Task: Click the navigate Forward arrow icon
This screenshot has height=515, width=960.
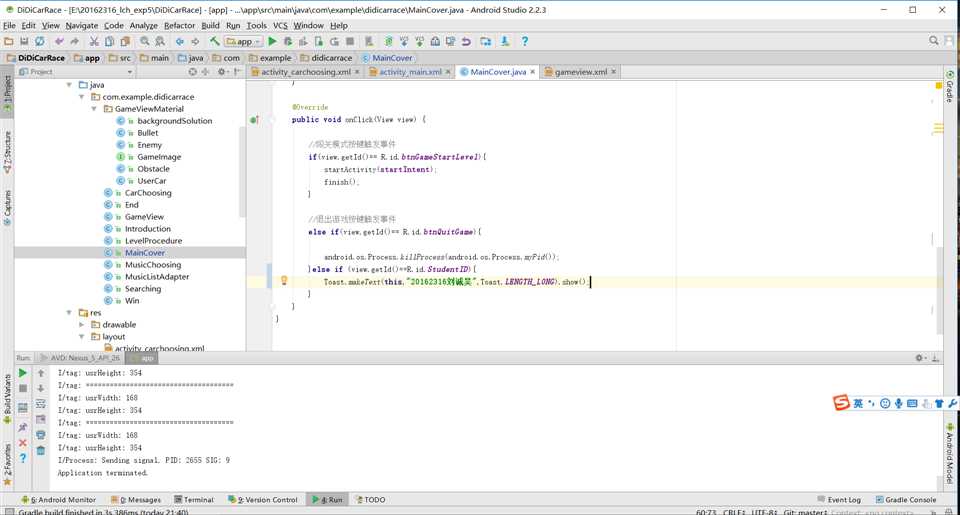Action: (195, 42)
